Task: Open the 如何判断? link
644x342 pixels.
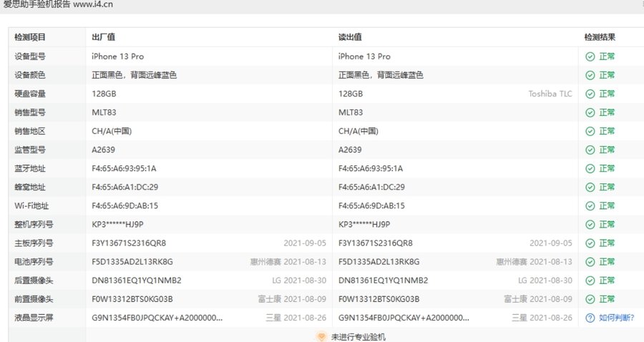Action: pos(616,318)
